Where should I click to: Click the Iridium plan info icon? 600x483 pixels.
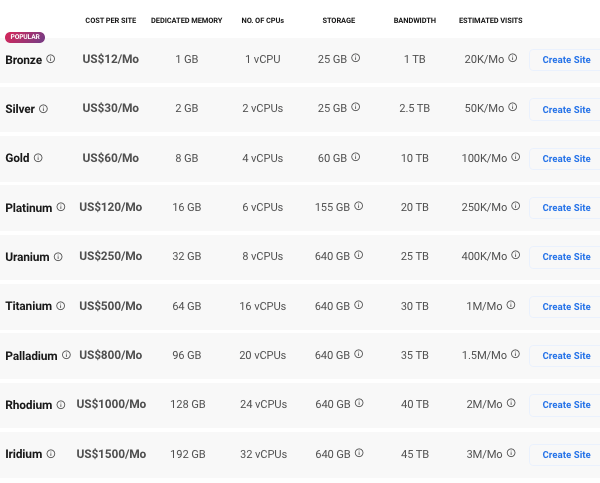[51, 454]
